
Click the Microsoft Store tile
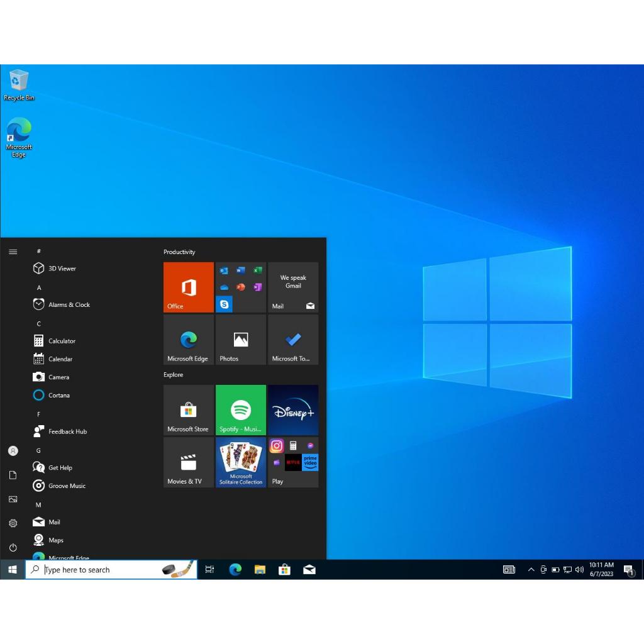click(188, 410)
